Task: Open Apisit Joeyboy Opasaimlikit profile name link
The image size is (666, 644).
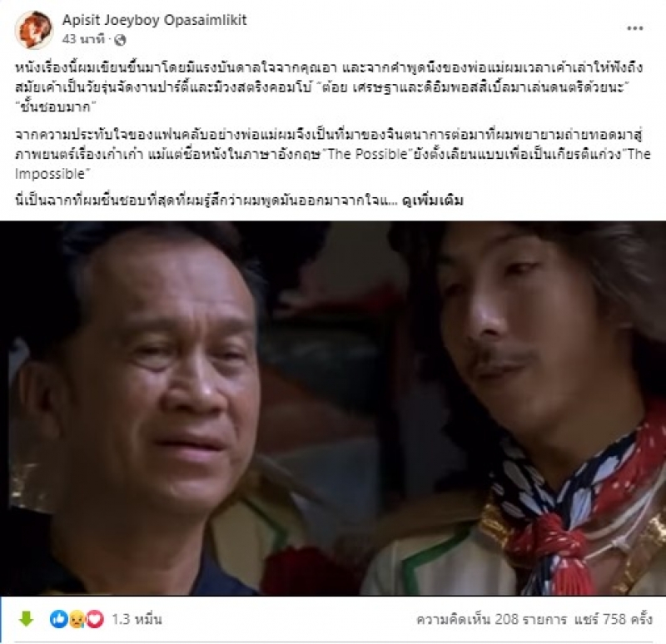Action: 154,20
